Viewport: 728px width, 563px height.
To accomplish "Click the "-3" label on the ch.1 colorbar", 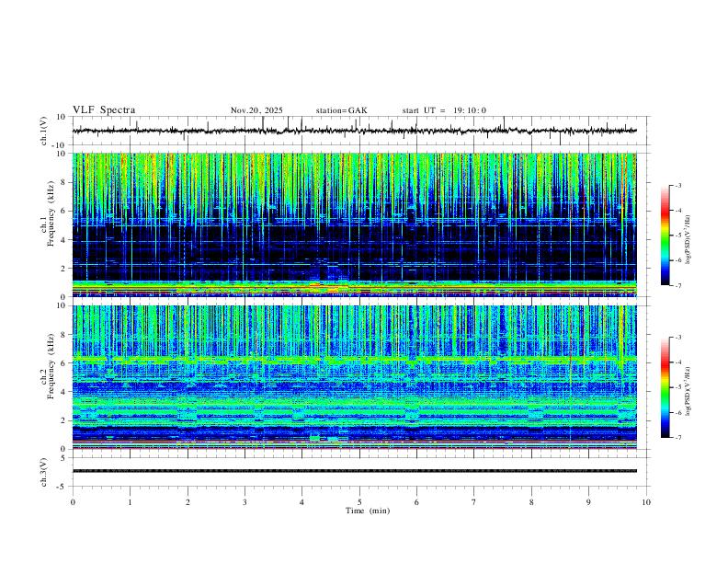I will pos(677,185).
